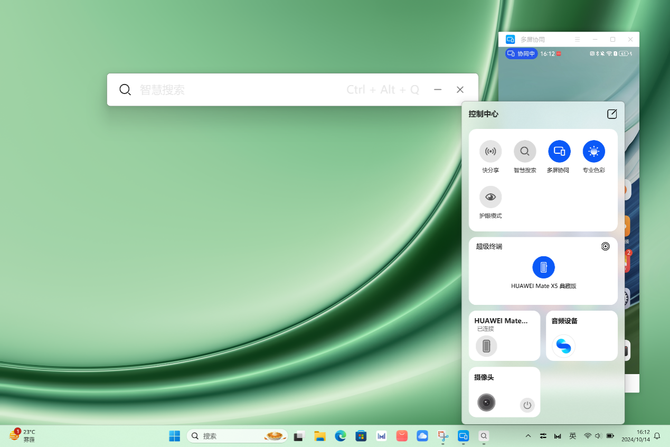This screenshot has height=447, width=670.
Task: Click the HUAWEI Mate X5 典藏版 device label
Action: tap(543, 286)
